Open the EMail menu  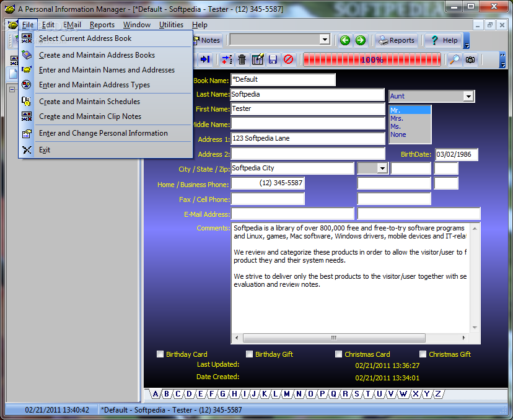tap(72, 25)
